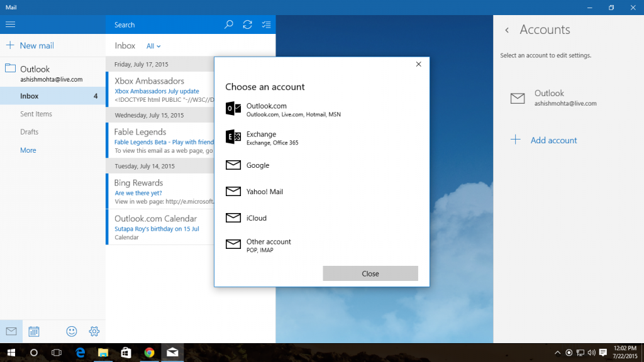The height and width of the screenshot is (362, 644).
Task: Collapse the sidebar with the hamburger icon
Action: (x=10, y=25)
